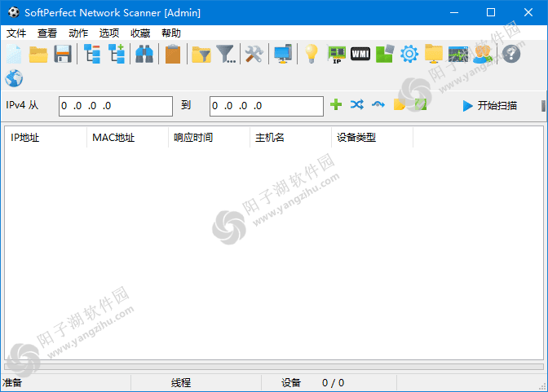The width and height of the screenshot is (548, 392).
Task: Click the IP network card icon
Action: (x=337, y=55)
